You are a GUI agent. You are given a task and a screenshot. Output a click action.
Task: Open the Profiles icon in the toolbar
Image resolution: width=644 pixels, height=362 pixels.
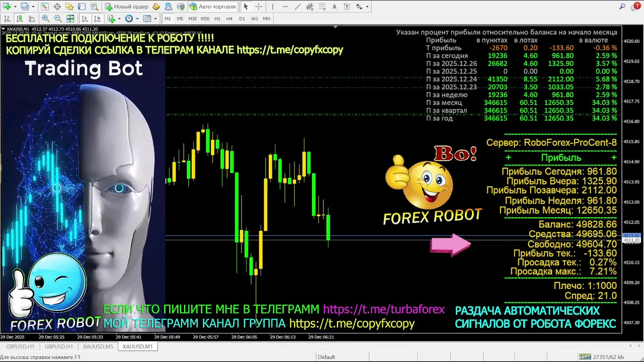point(25,7)
